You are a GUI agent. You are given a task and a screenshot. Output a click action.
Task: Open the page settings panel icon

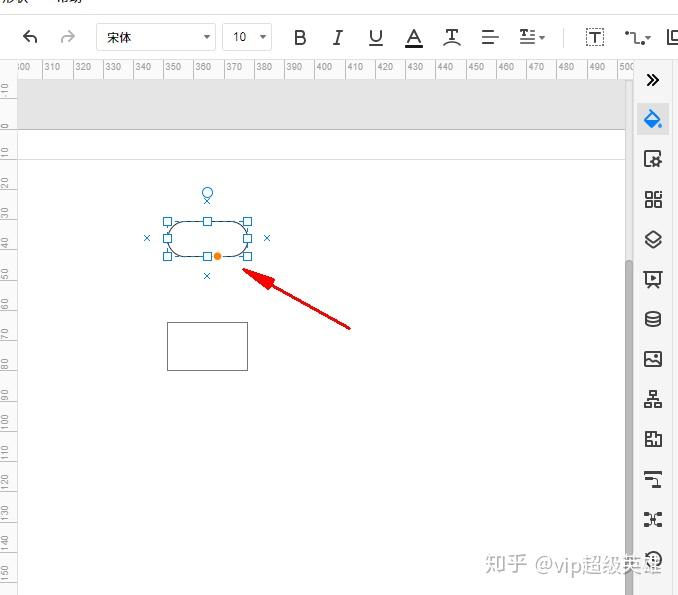tap(652, 159)
